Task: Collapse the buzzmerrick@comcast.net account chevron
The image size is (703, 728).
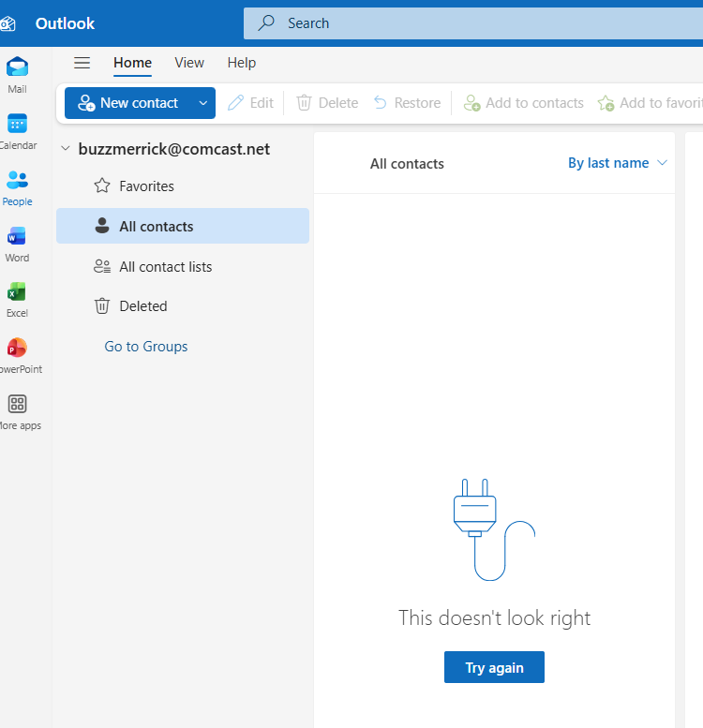Action: pos(66,149)
